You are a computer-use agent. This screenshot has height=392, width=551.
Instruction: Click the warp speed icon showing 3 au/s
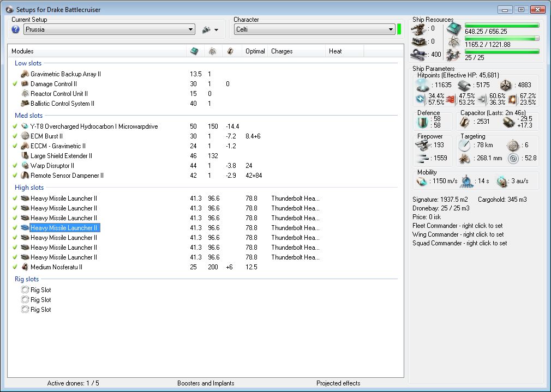click(x=502, y=181)
